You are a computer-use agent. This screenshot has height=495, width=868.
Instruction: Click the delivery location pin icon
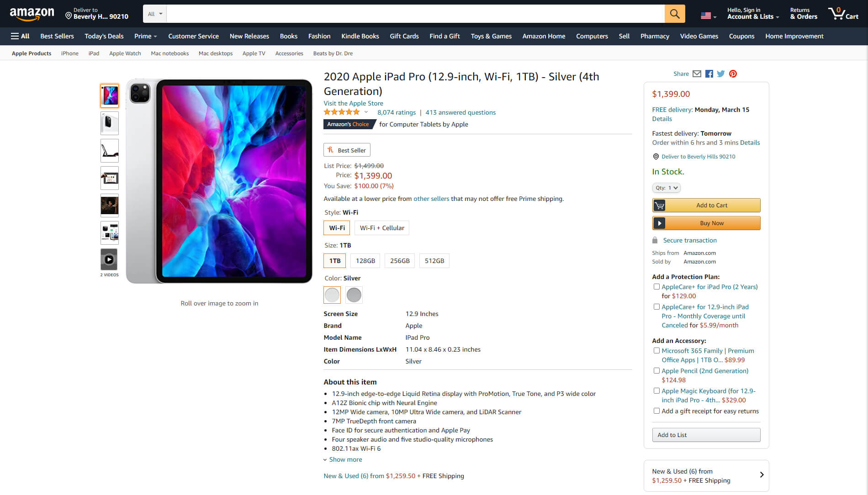coord(656,157)
